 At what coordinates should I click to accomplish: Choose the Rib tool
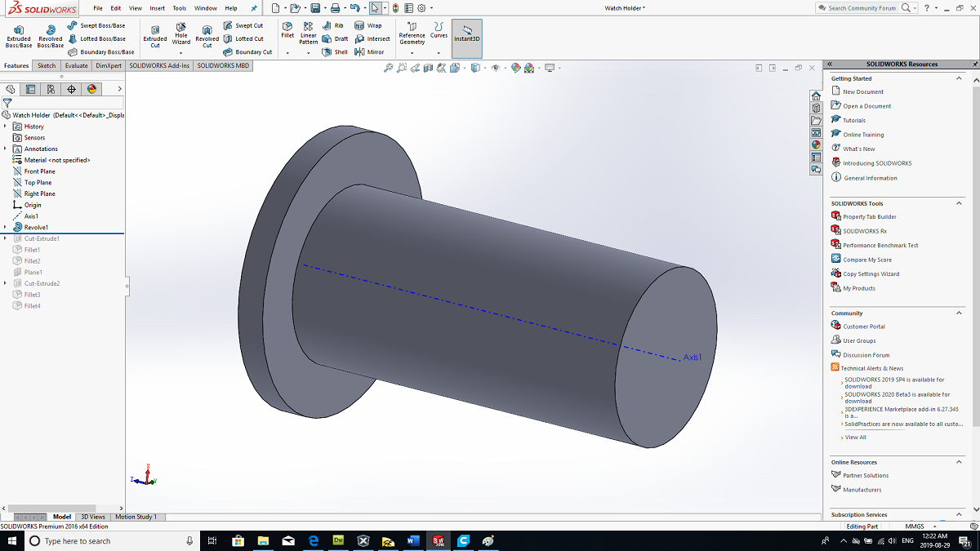(333, 25)
